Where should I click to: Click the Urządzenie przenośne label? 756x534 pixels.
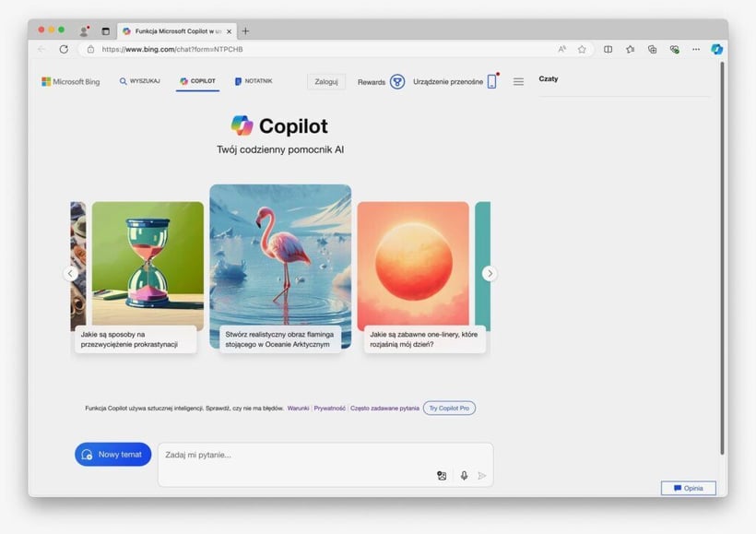tap(448, 82)
